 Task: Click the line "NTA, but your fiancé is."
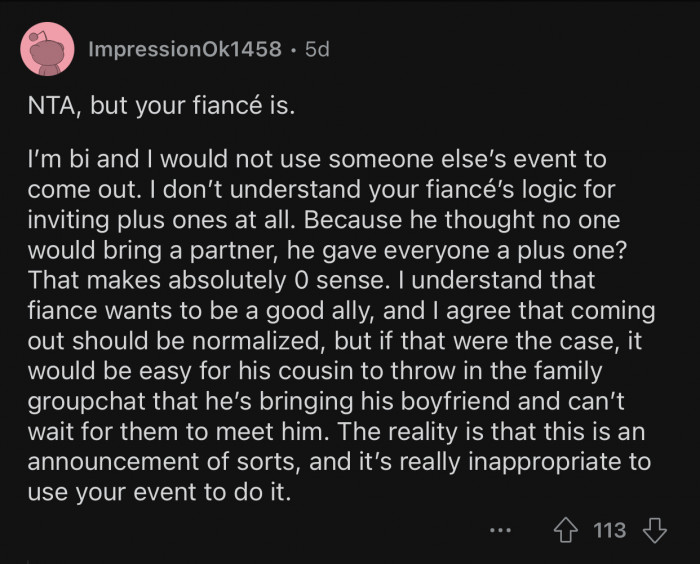coord(162,106)
